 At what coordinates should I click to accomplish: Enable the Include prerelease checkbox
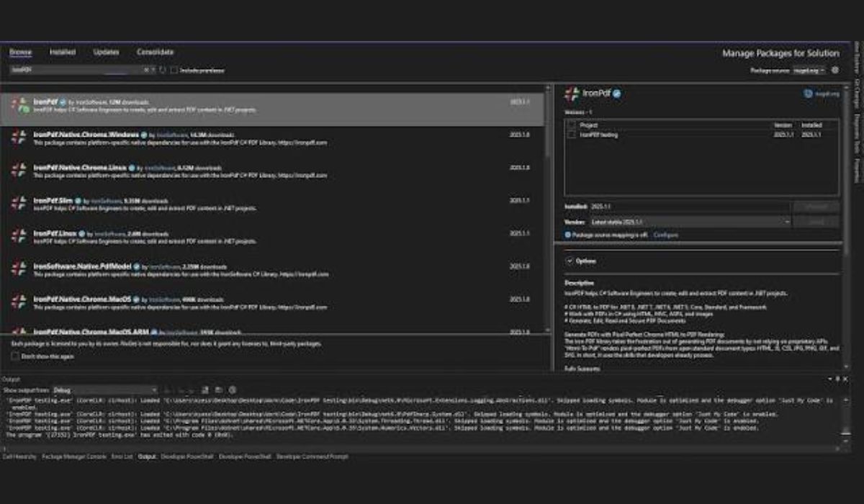174,71
